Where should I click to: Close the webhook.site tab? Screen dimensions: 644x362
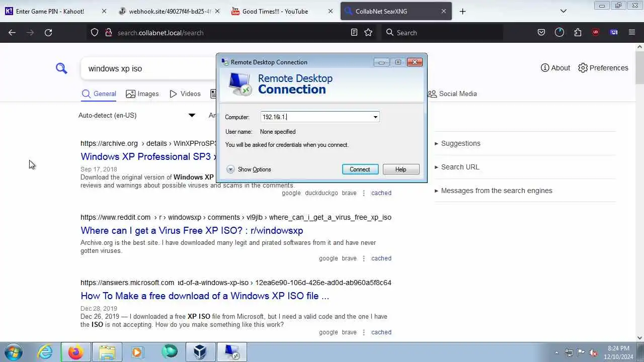pyautogui.click(x=217, y=11)
